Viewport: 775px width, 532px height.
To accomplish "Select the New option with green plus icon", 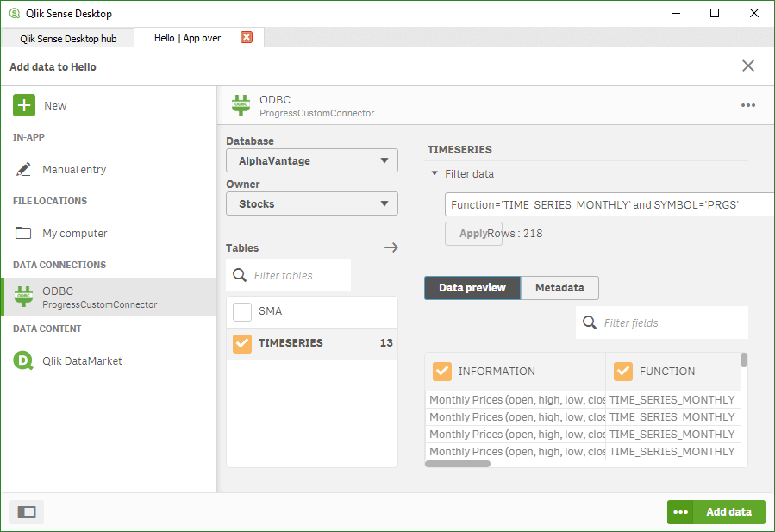I will pyautogui.click(x=23, y=105).
